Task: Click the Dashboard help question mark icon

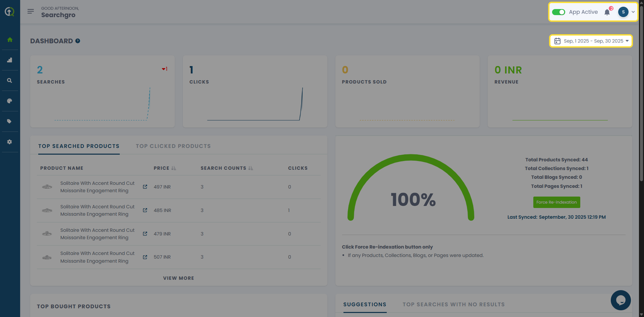Action: 78,41
